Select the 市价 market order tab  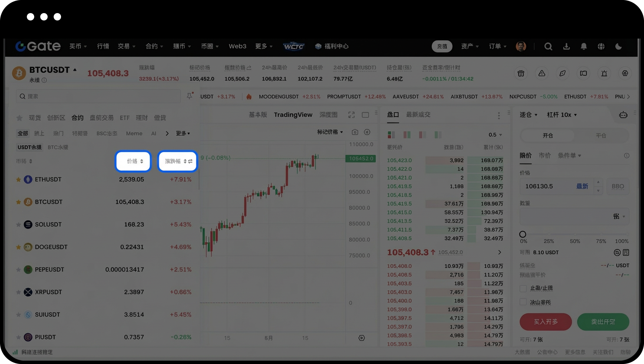[545, 156]
